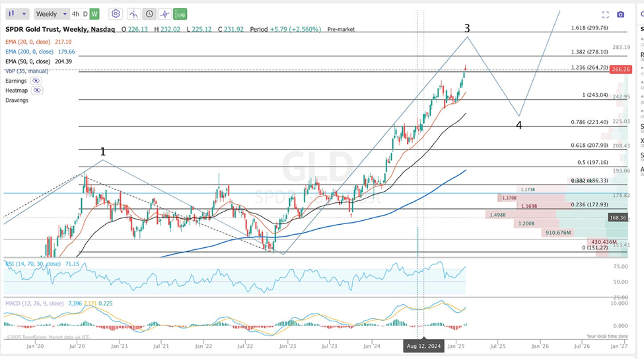Click the Period +5.79 (+2.560%) value
Viewport: 644px width, 359px height.
coord(285,29)
